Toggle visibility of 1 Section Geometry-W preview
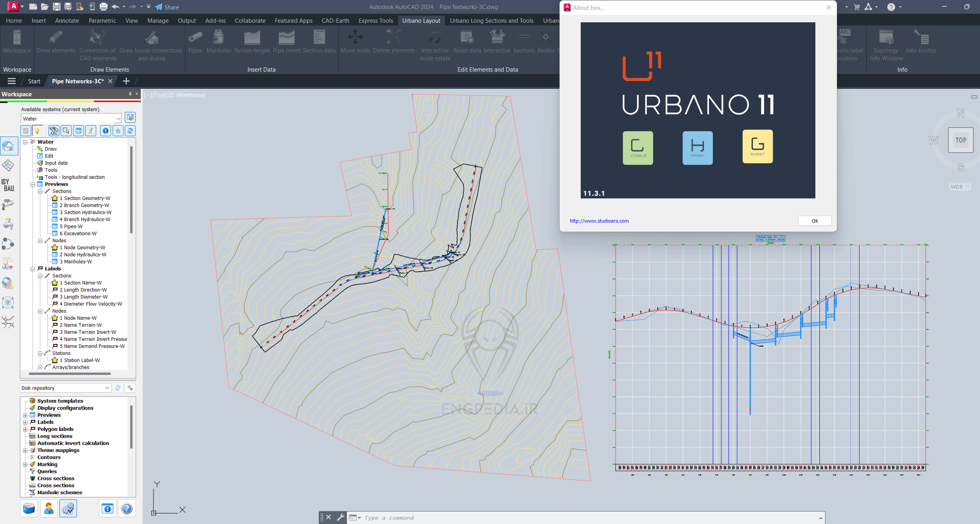Viewport: 980px width, 524px height. point(55,198)
